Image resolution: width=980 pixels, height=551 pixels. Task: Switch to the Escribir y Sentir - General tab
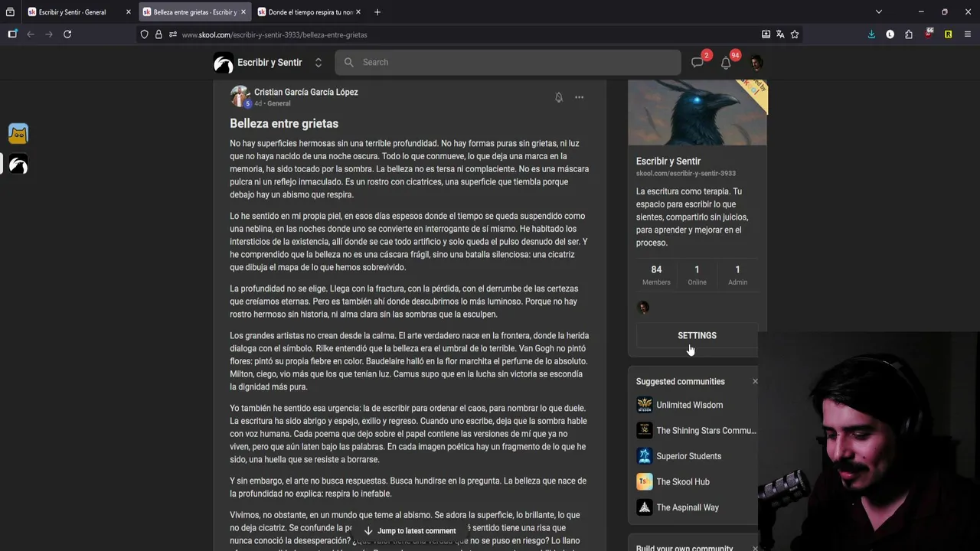(x=79, y=12)
